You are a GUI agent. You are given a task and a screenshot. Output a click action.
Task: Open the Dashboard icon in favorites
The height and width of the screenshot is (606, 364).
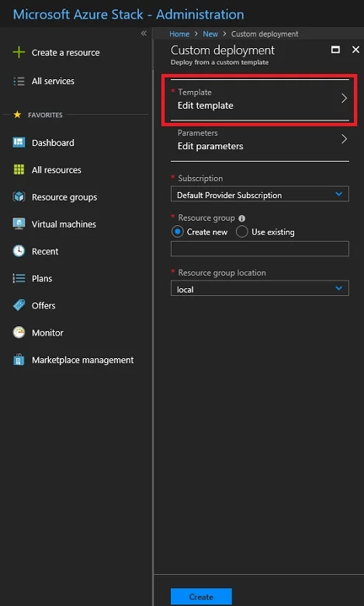pos(19,143)
